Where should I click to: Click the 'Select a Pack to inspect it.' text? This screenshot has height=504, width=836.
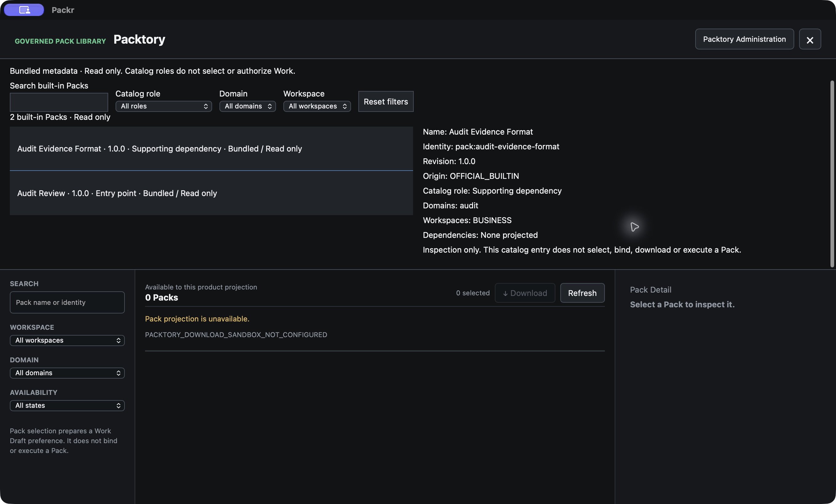682,305
